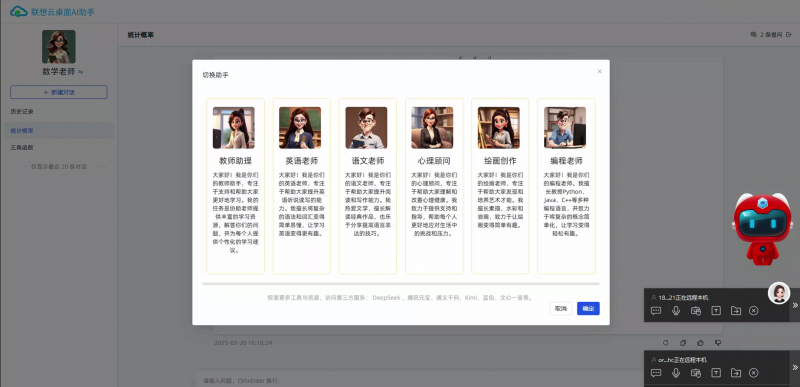Open chat icon in the 18...21 remote panel
Image resolution: width=800 pixels, height=387 pixels.
tap(656, 311)
